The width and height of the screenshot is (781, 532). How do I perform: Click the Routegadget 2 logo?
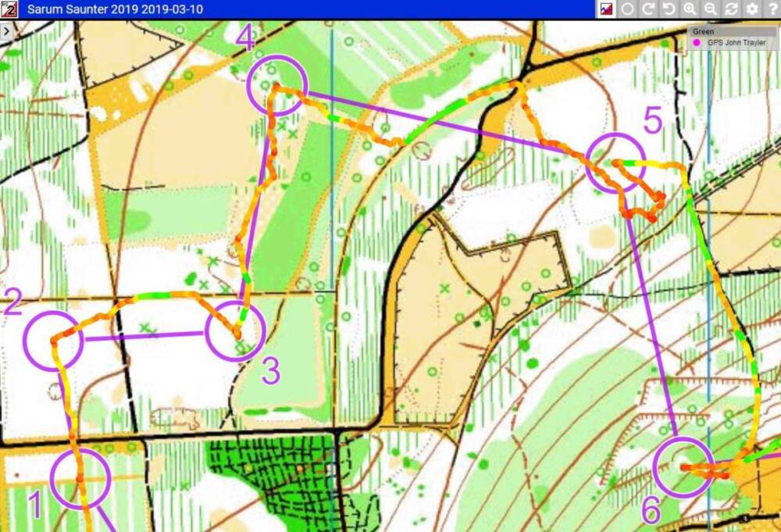coord(9,9)
